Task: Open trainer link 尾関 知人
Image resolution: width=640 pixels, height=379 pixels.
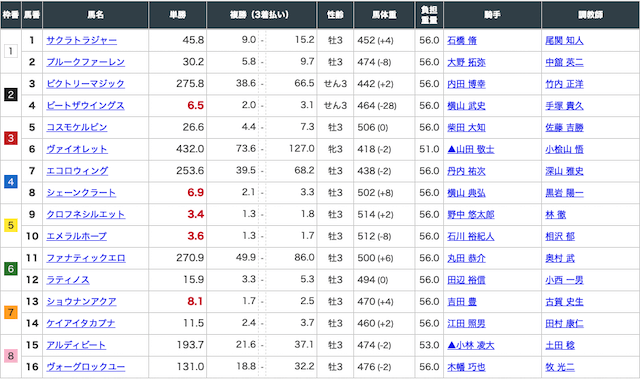Action: pyautogui.click(x=564, y=41)
